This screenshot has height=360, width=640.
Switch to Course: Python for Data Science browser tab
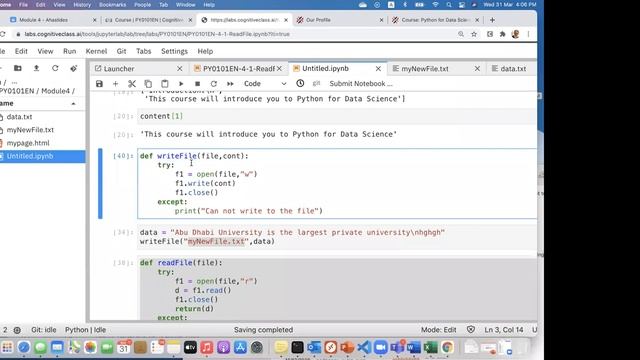coord(435,20)
